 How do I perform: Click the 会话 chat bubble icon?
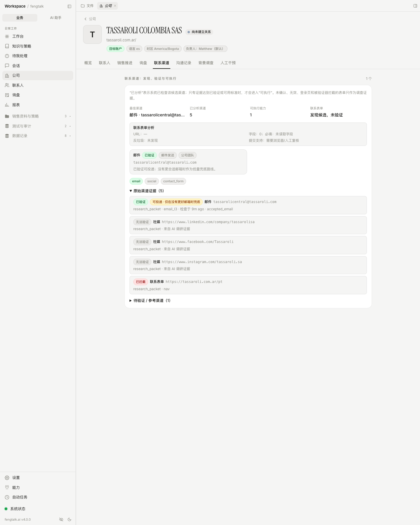point(7,66)
